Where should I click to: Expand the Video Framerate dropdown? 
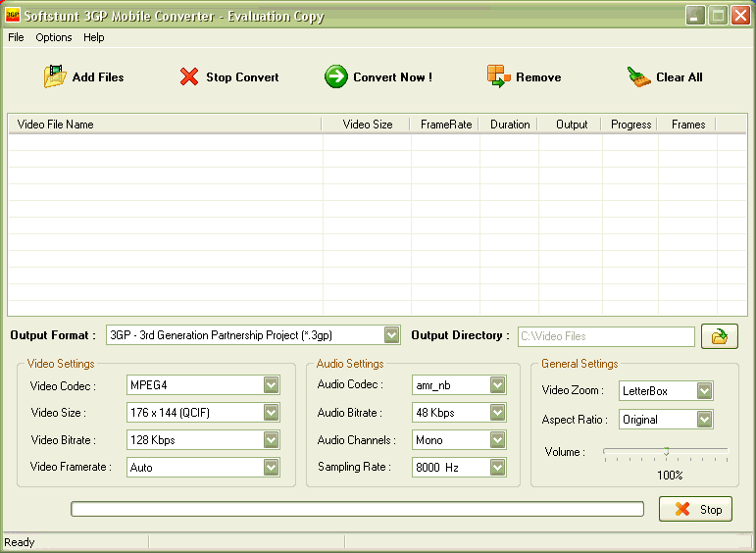272,467
